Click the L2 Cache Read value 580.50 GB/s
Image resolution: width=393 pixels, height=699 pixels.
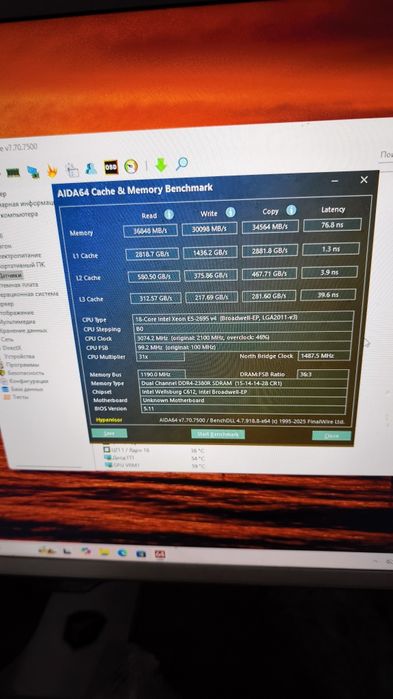click(x=154, y=277)
